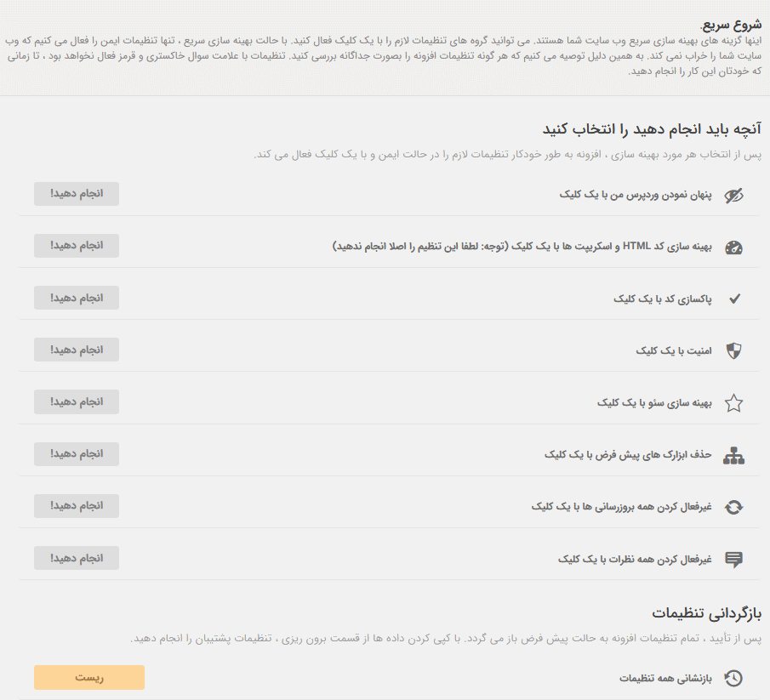Click the orange ریست button
The width and height of the screenshot is (770, 700).
pyautogui.click(x=89, y=677)
